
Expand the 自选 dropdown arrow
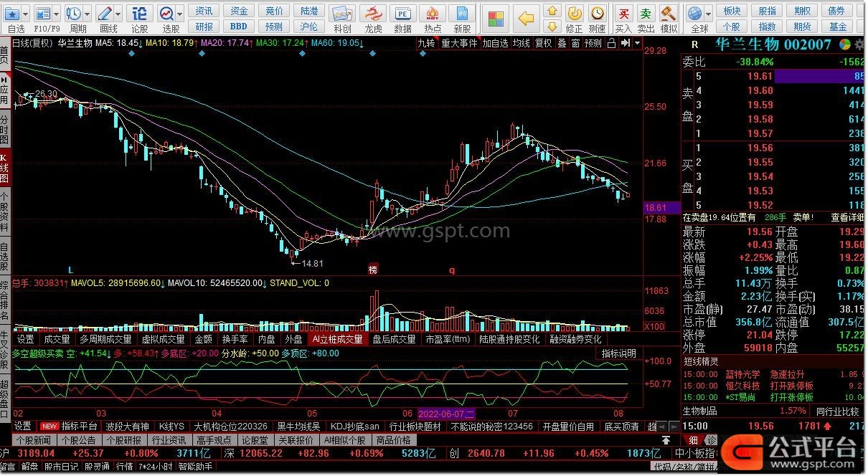(26, 14)
